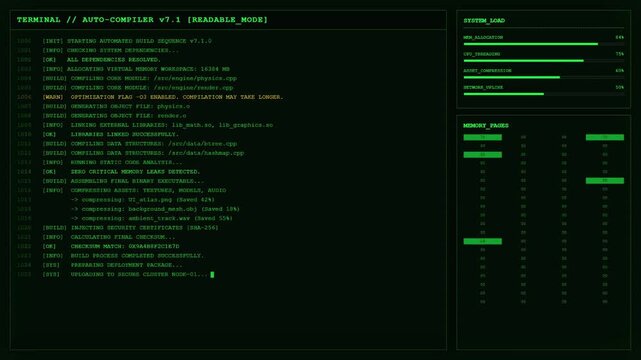The height and width of the screenshot is (360, 641).
Task: Click the MEM_ALLOCATION progress bar
Action: coord(543,44)
